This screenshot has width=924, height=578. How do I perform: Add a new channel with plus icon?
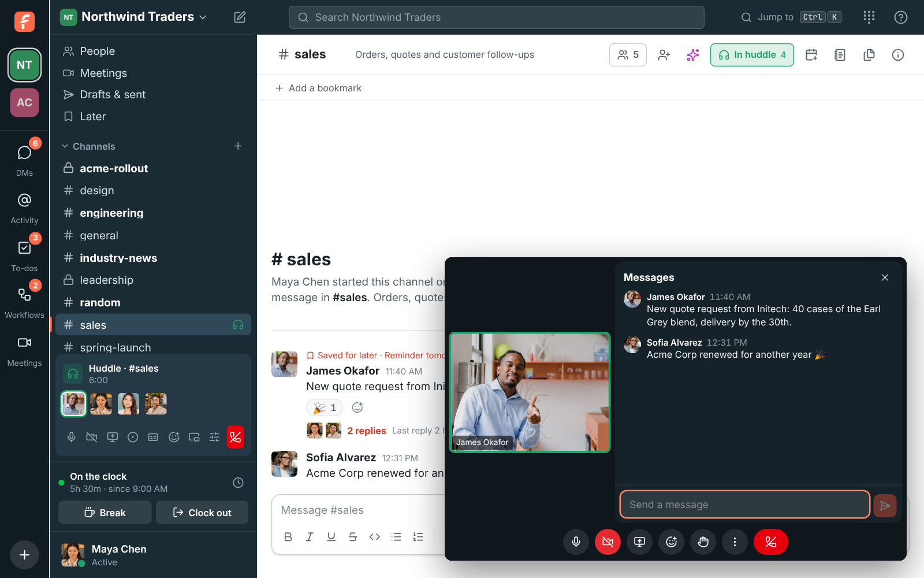pos(238,146)
